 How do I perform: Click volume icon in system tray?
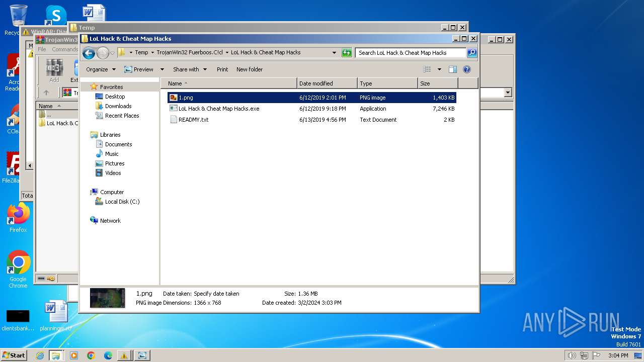click(572, 355)
